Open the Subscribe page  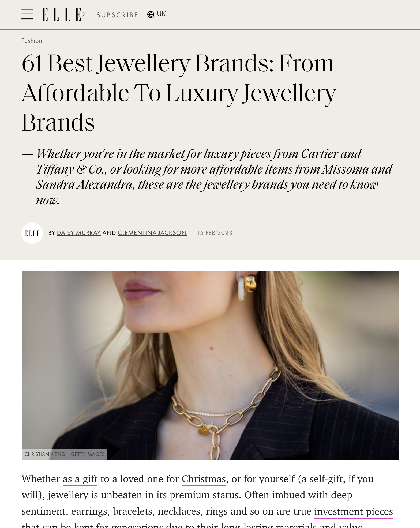(117, 15)
